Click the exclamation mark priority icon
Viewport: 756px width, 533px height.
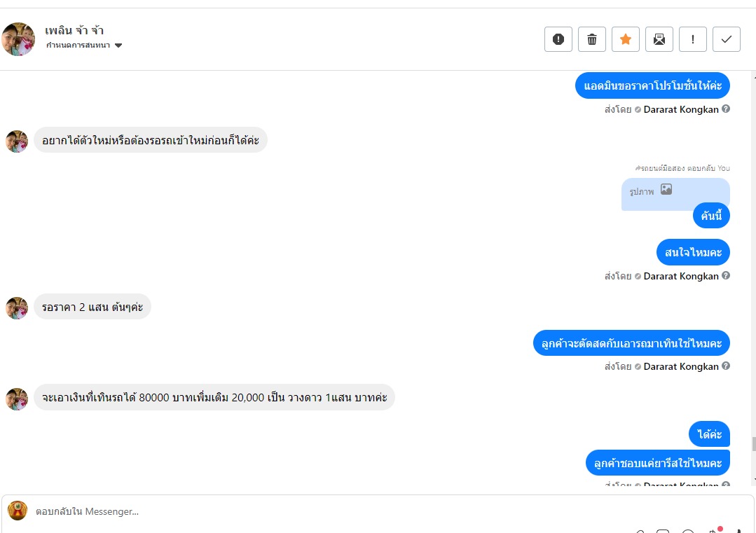693,39
